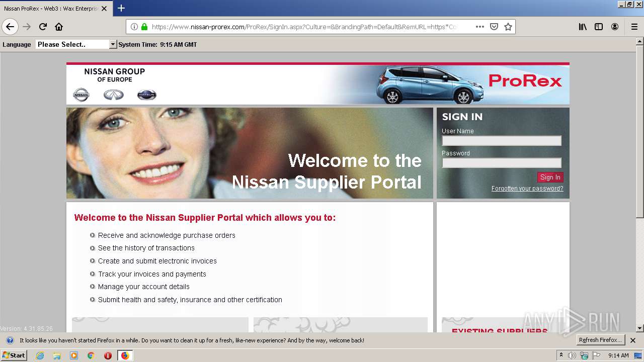This screenshot has height=362, width=644.
Task: Toggle the Firefox sidebar view
Action: point(599,27)
